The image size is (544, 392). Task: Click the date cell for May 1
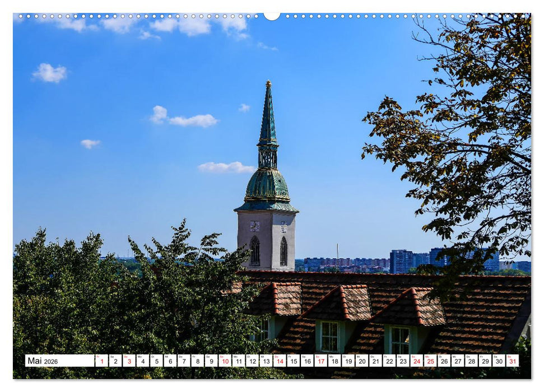(x=103, y=361)
